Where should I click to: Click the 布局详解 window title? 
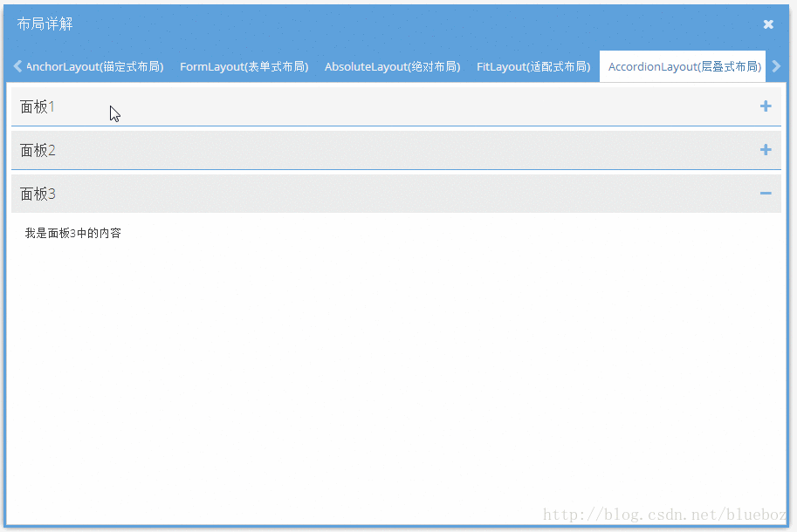(x=45, y=24)
